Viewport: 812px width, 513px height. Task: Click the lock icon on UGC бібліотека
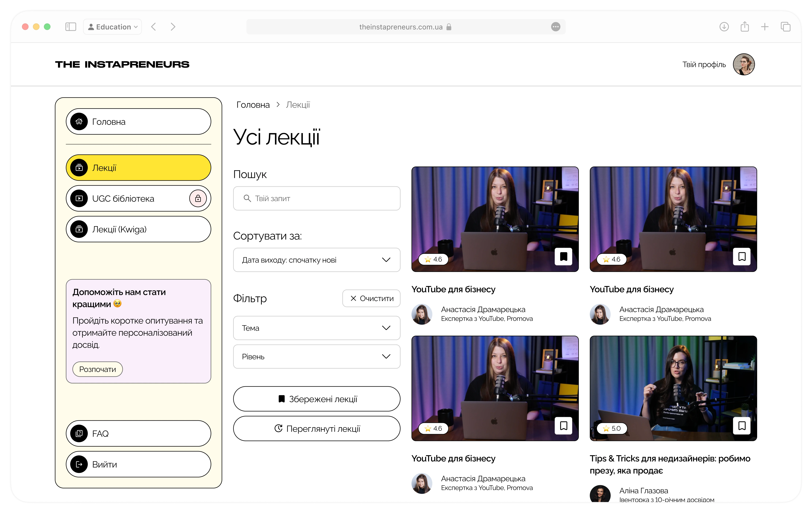click(198, 198)
